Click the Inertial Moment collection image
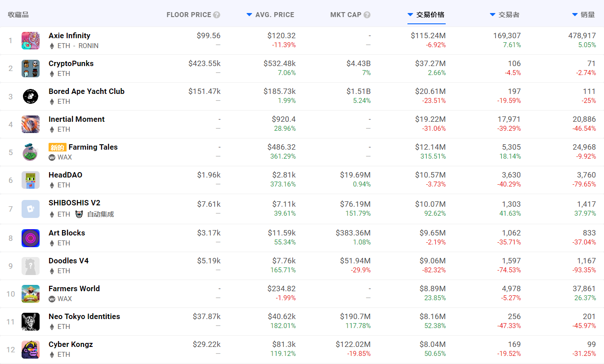 31,124
